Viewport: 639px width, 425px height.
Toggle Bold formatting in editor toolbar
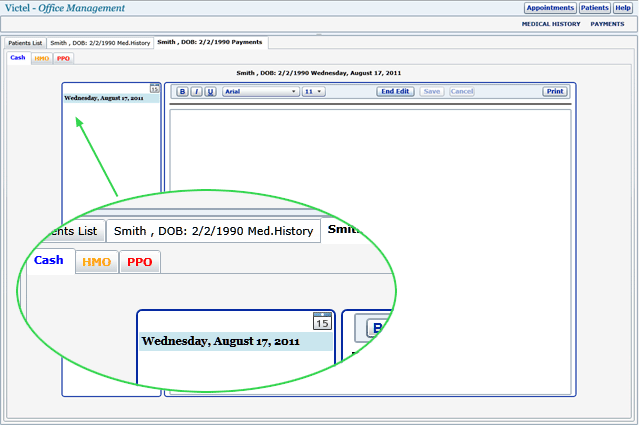(182, 92)
